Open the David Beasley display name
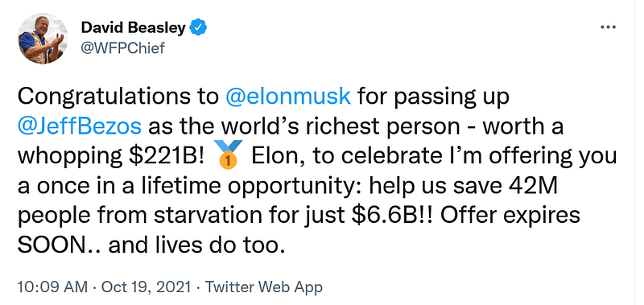The image size is (644, 305). 134,28
